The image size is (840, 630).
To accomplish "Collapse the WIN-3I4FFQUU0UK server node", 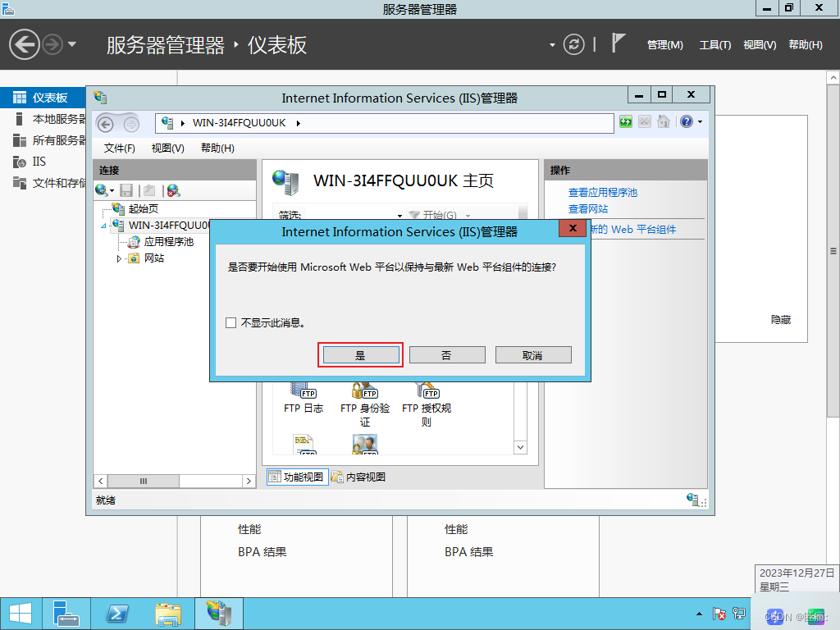I will (104, 226).
